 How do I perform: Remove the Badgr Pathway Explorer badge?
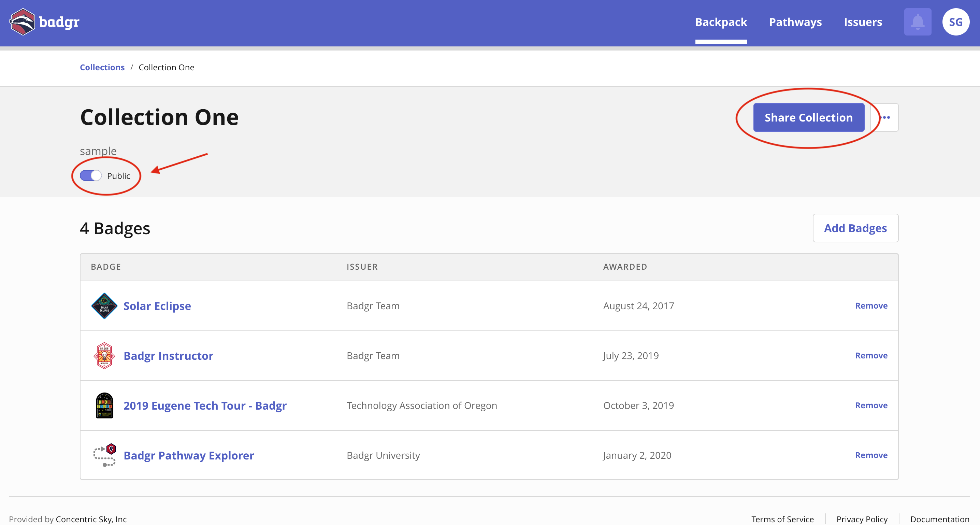click(871, 455)
